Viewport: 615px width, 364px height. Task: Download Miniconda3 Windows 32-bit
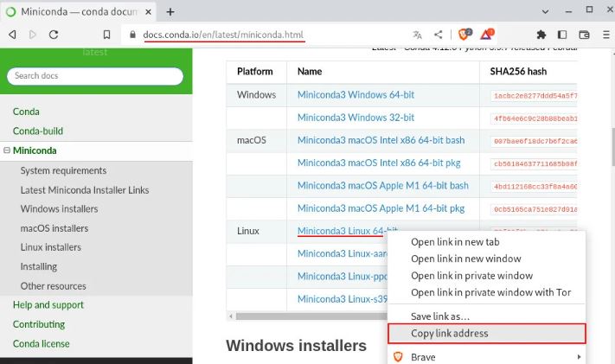click(x=356, y=118)
